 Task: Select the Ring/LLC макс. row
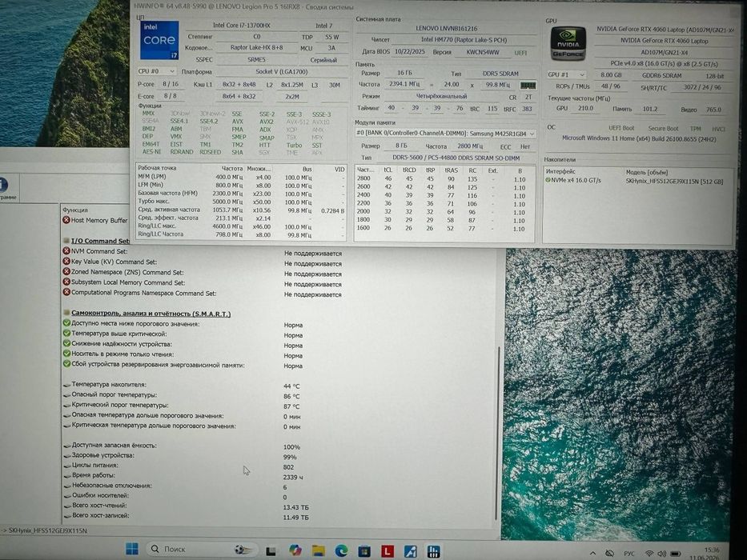pos(240,226)
